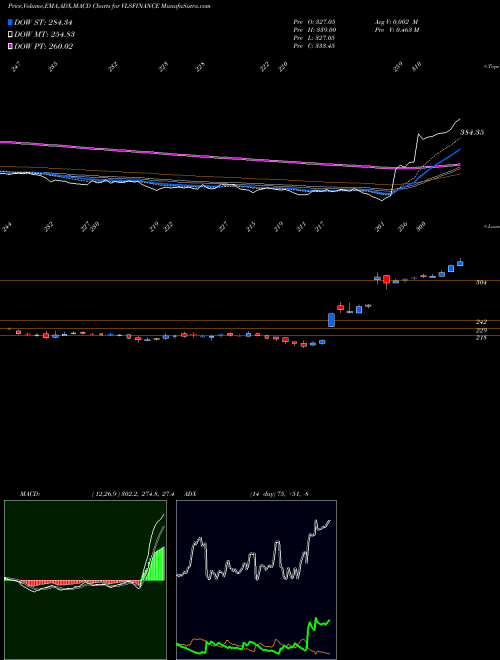Click the 310 tops label
The height and width of the screenshot is (660, 500).
point(416,67)
